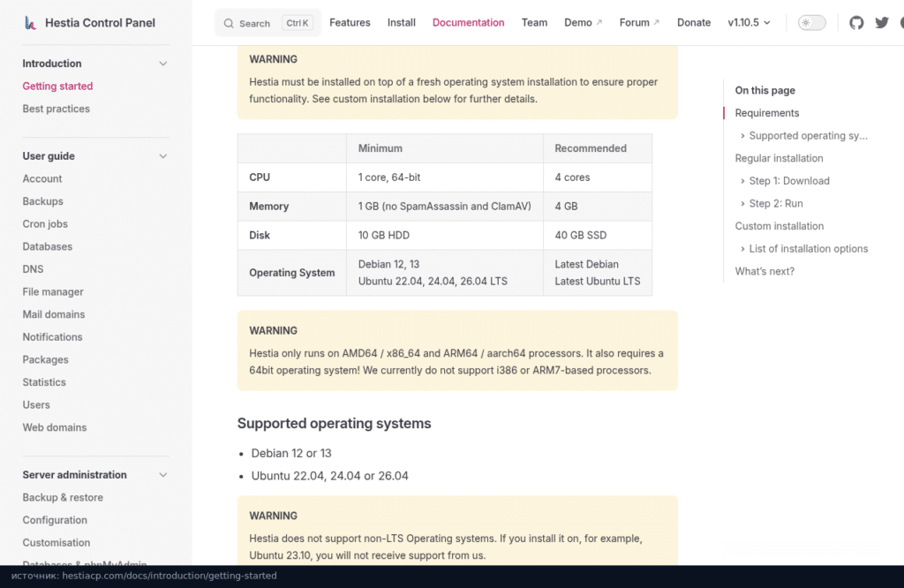
Task: Open the Notifications guide page
Action: tap(52, 337)
